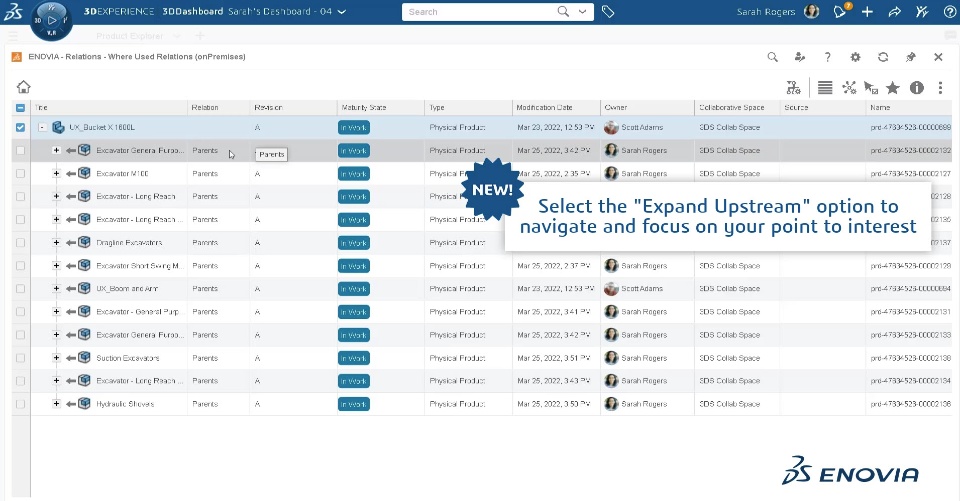
Task: Uncheck the UX_Bucket X 1600L checkbox
Action: (20, 127)
